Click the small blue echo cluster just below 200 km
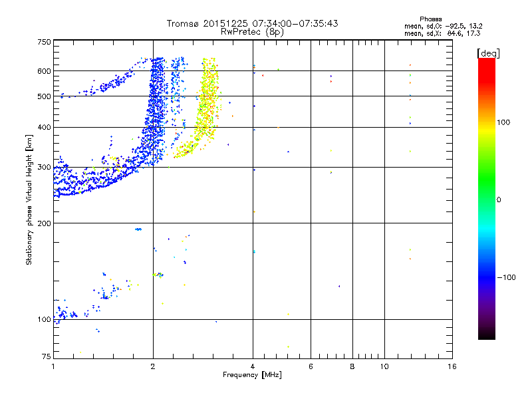Image resolution: width=532 pixels, height=399 pixels. point(138,229)
